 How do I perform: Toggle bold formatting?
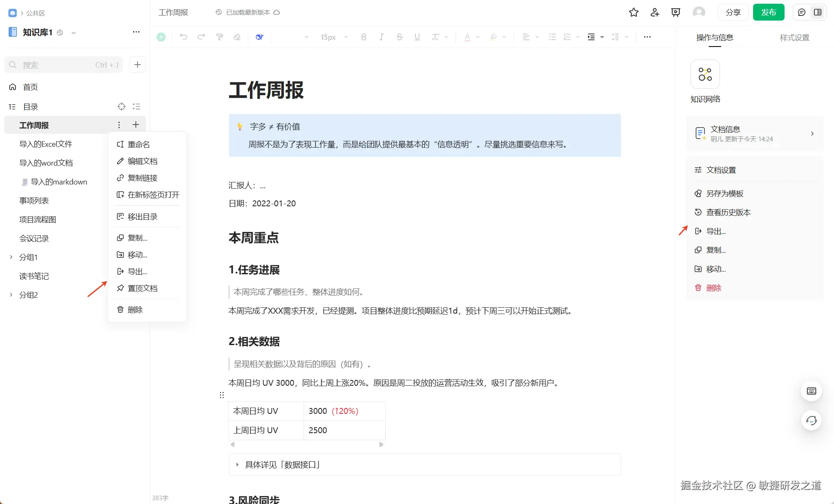point(364,37)
